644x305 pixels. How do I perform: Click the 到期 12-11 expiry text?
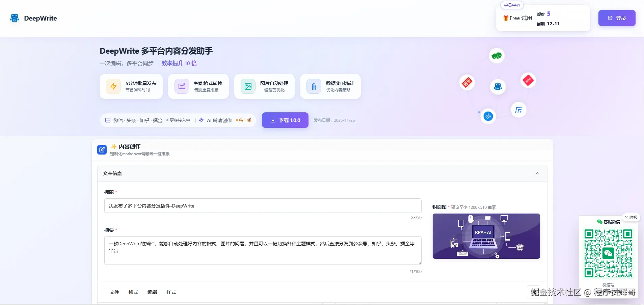548,24
